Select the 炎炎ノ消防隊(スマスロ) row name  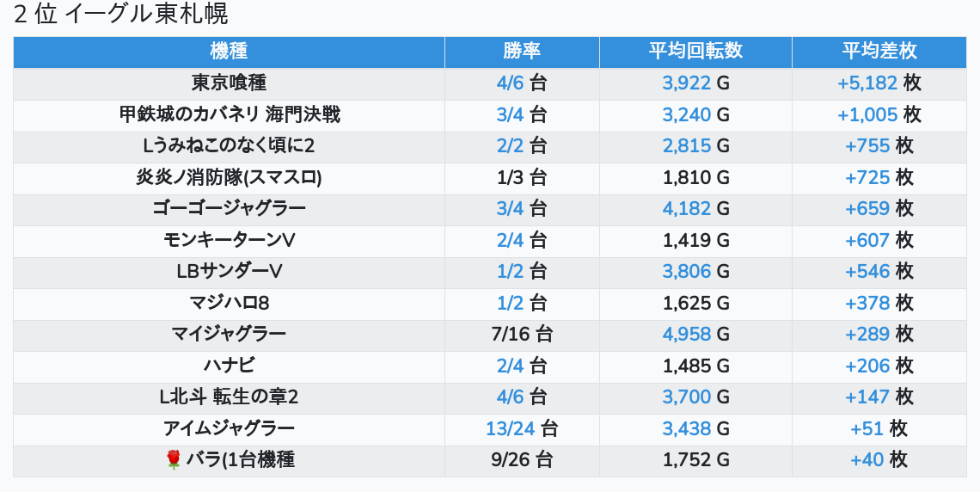(229, 177)
